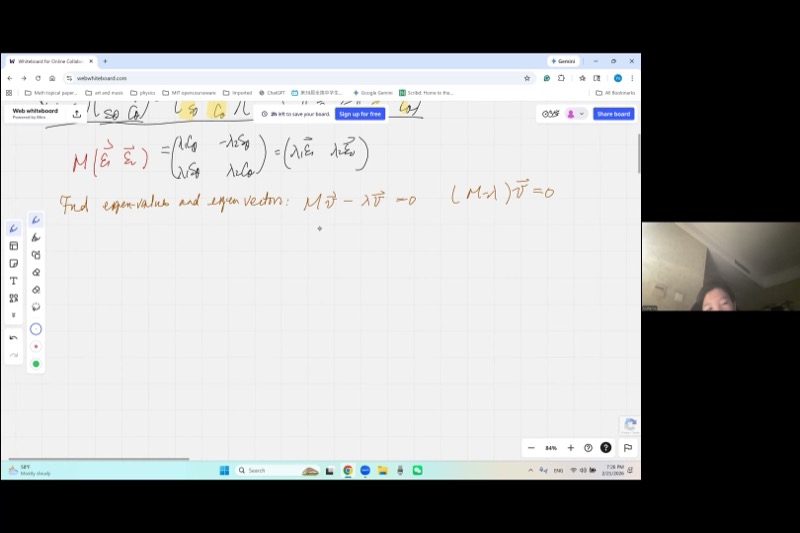This screenshot has width=800, height=533.
Task: Expand more tools chevron in left toolbar
Action: pos(14,315)
